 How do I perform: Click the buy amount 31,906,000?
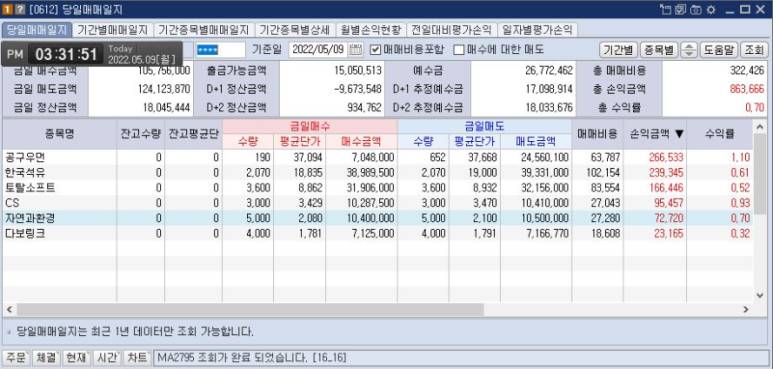click(371, 188)
